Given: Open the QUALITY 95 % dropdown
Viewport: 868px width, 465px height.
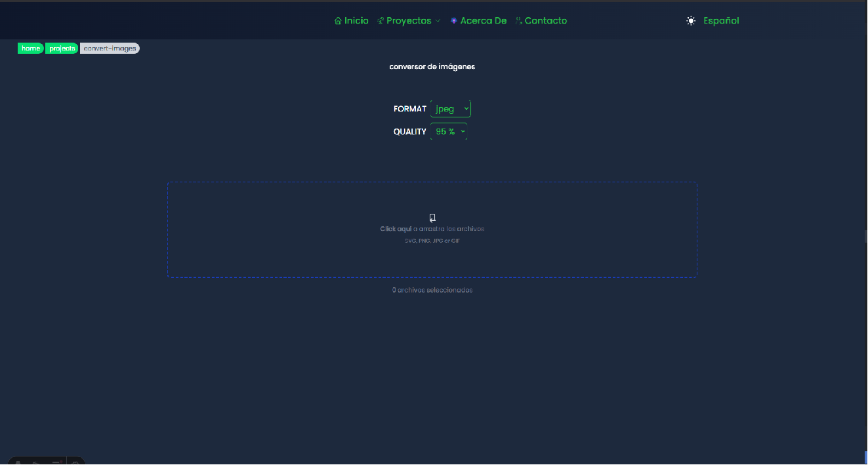Looking at the screenshot, I should tap(449, 132).
